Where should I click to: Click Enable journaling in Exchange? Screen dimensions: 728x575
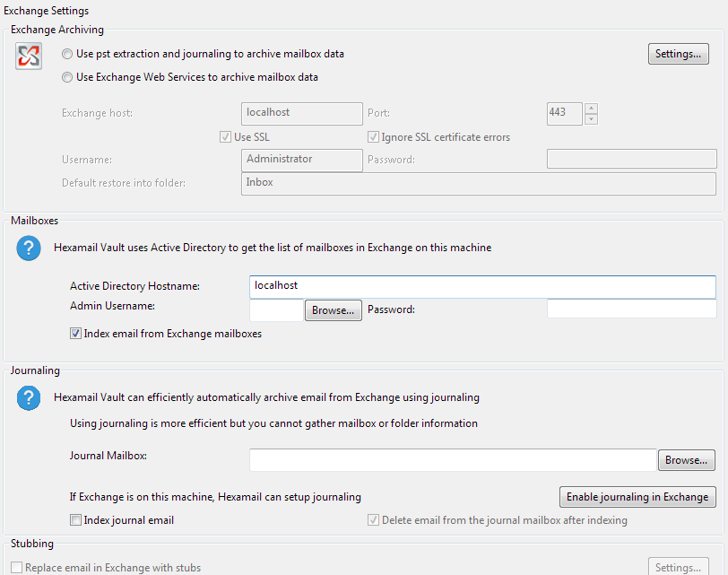point(637,496)
